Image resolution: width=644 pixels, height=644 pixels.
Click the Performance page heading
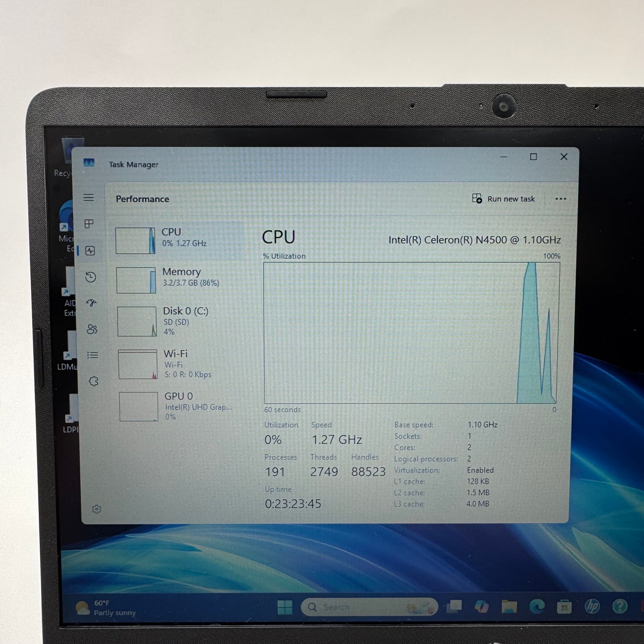point(143,199)
